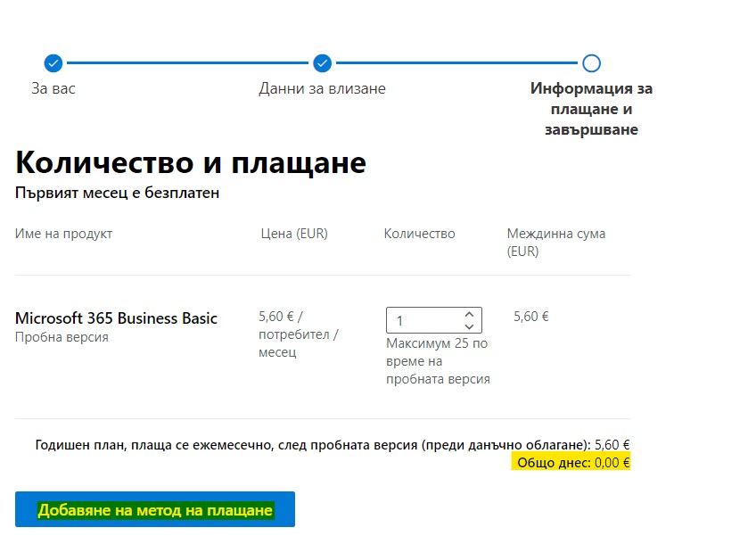Decrease quantity with the down arrow
The image size is (756, 536).
[x=470, y=327]
